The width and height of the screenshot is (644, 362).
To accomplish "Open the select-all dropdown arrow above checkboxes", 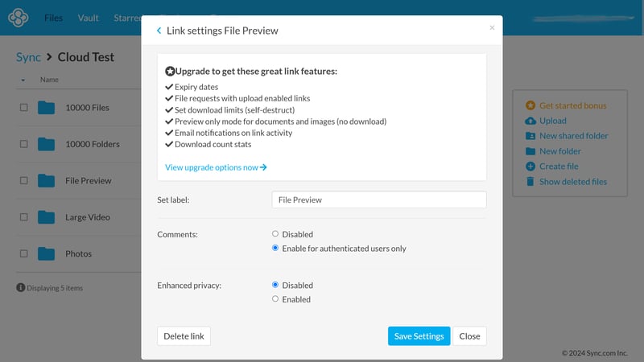I will pos(23,80).
